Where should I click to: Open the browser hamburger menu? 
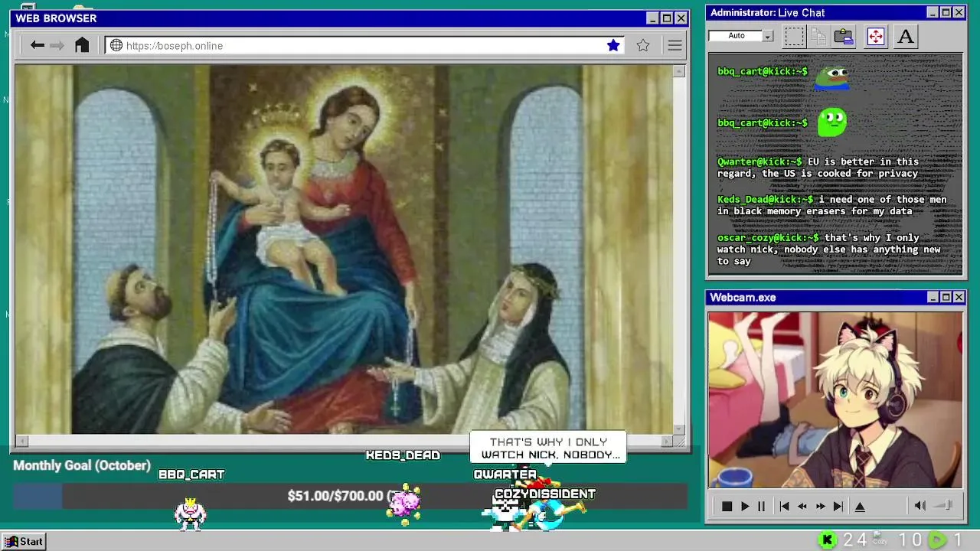tap(675, 45)
